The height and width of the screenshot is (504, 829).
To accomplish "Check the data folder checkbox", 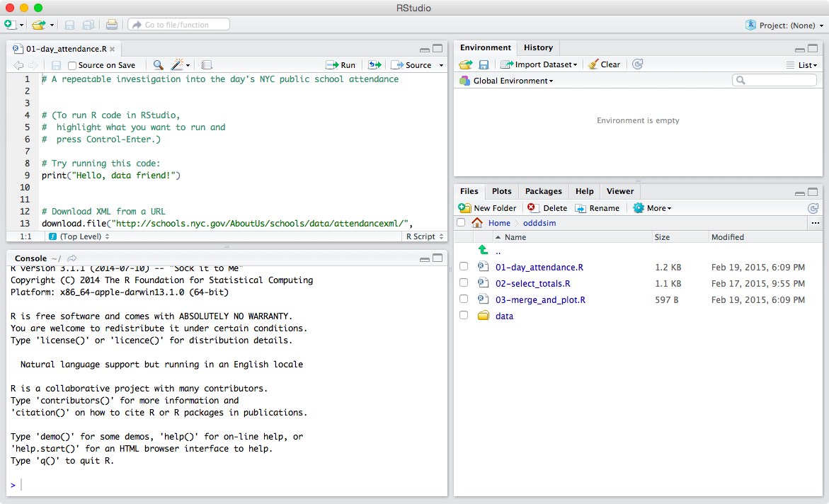I will (x=464, y=315).
